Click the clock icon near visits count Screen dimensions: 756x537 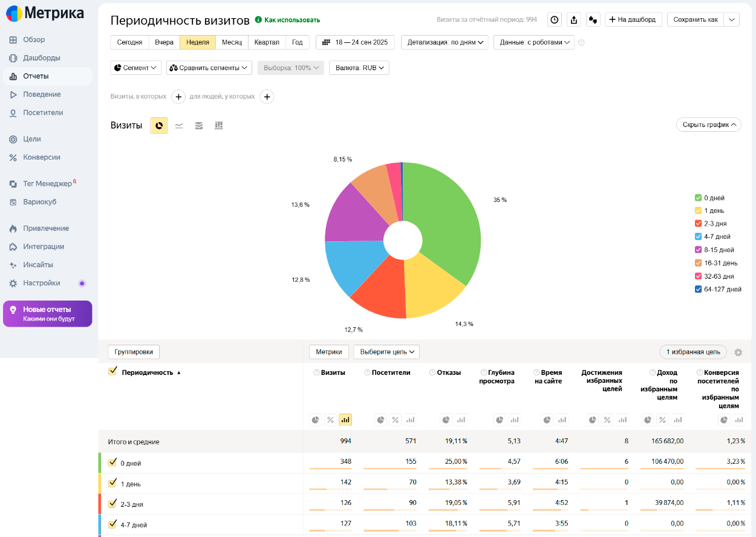coord(554,20)
